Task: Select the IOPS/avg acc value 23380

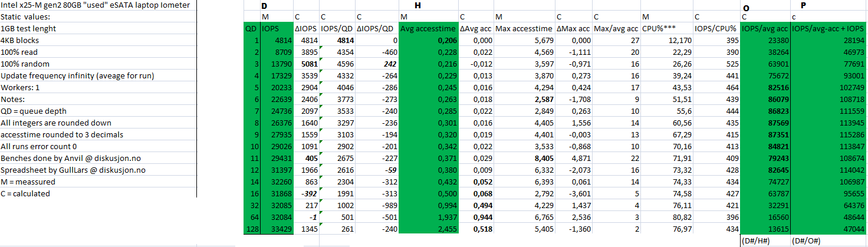Action: pyautogui.click(x=778, y=40)
